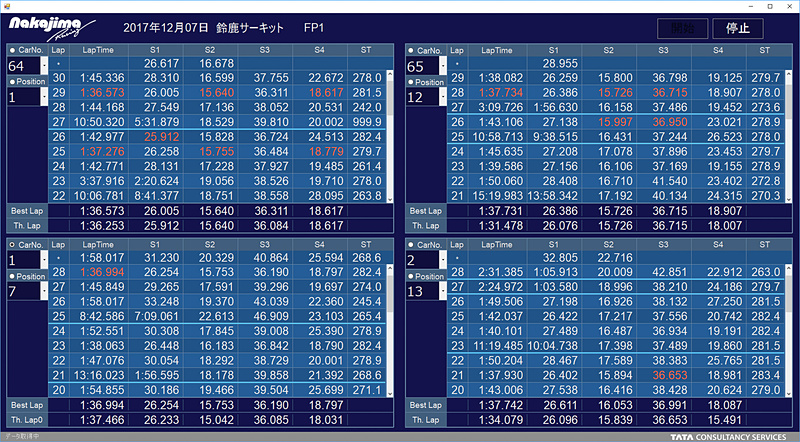Click lap time 11:19.485 for car 2
This screenshot has height=442, width=800.
point(497,346)
